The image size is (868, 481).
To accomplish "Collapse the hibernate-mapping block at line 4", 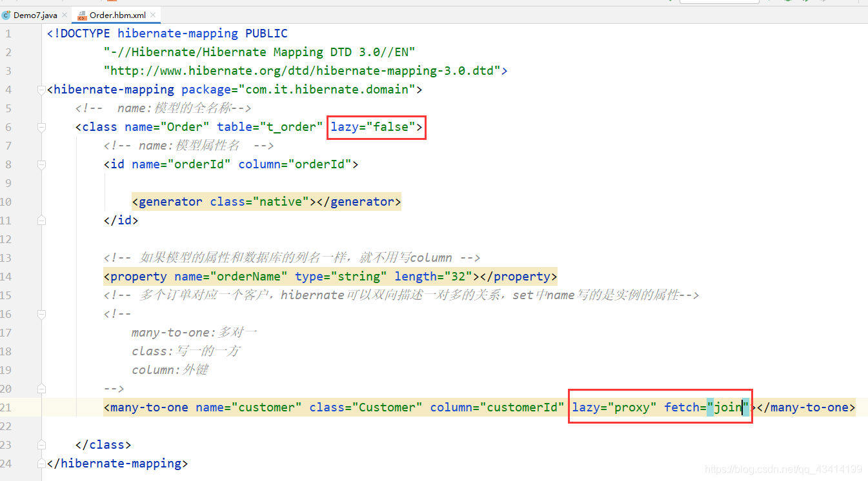I will click(42, 90).
